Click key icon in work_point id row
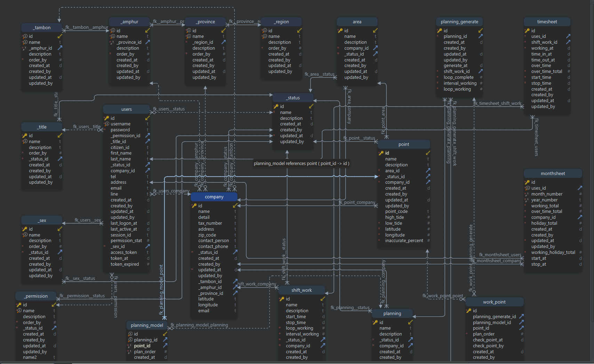This screenshot has height=364, width=594. click(x=468, y=311)
